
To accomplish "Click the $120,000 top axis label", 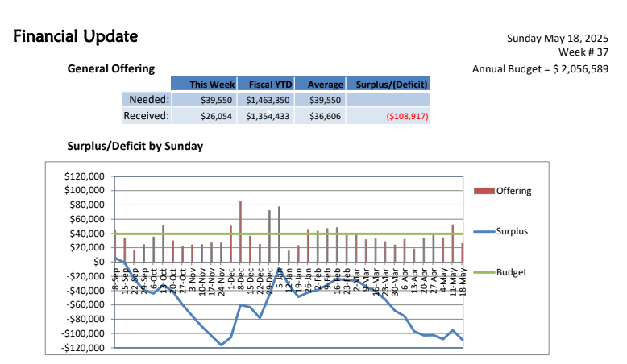I will pyautogui.click(x=84, y=176).
